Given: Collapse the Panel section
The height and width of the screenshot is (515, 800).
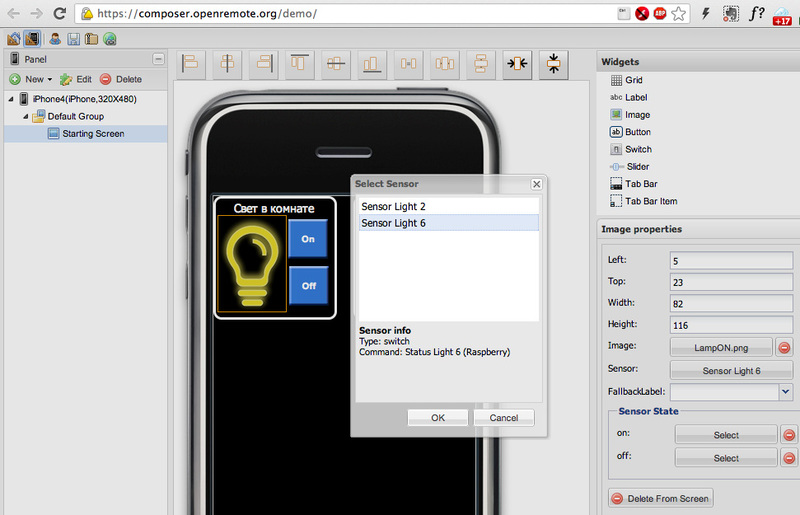Looking at the screenshot, I should pos(158,59).
